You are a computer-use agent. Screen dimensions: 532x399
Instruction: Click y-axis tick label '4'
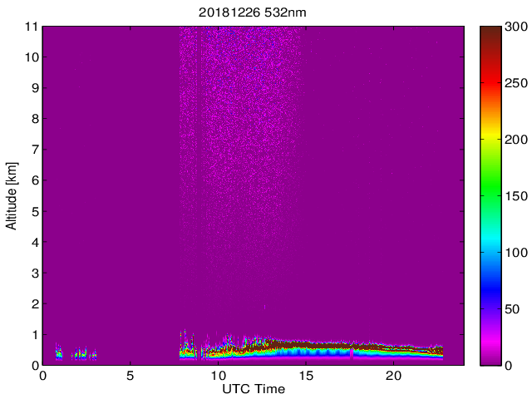click(35, 242)
